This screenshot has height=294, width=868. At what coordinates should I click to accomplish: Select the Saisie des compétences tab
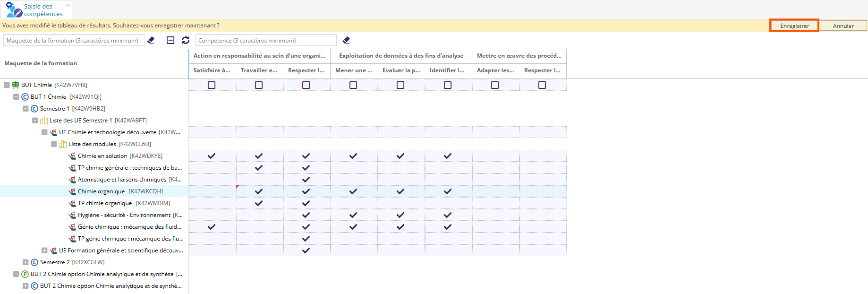click(x=37, y=10)
